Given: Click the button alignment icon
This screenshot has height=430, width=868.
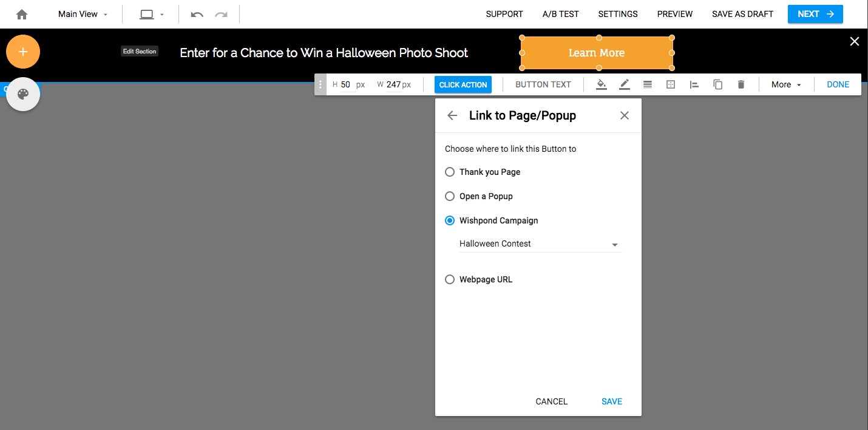Looking at the screenshot, I should 694,84.
